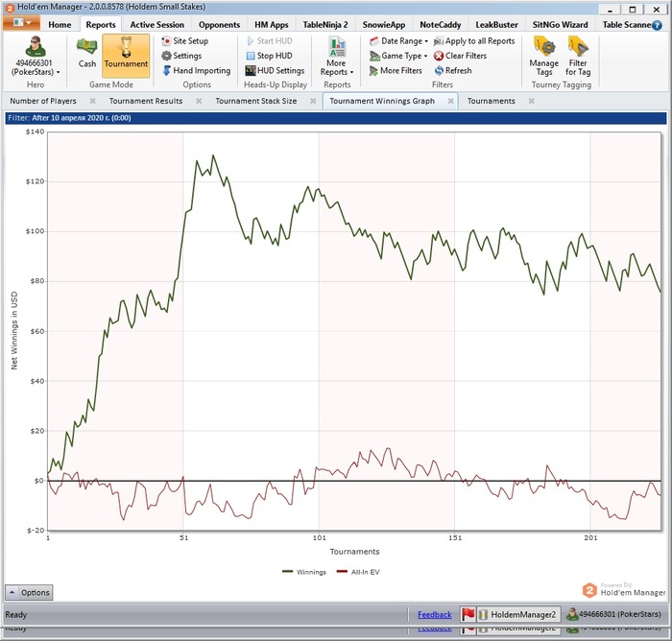Expand the Options panel
This screenshot has width=672, height=641.
29,593
